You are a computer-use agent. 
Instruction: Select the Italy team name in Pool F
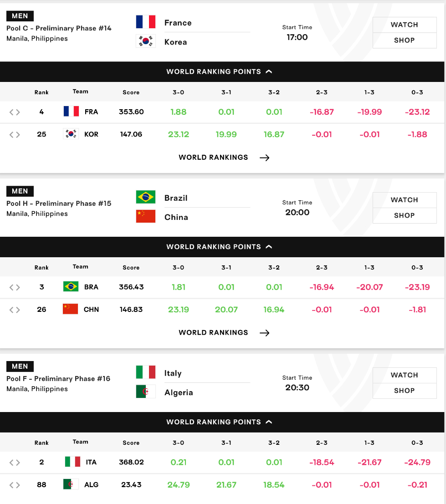coord(173,373)
